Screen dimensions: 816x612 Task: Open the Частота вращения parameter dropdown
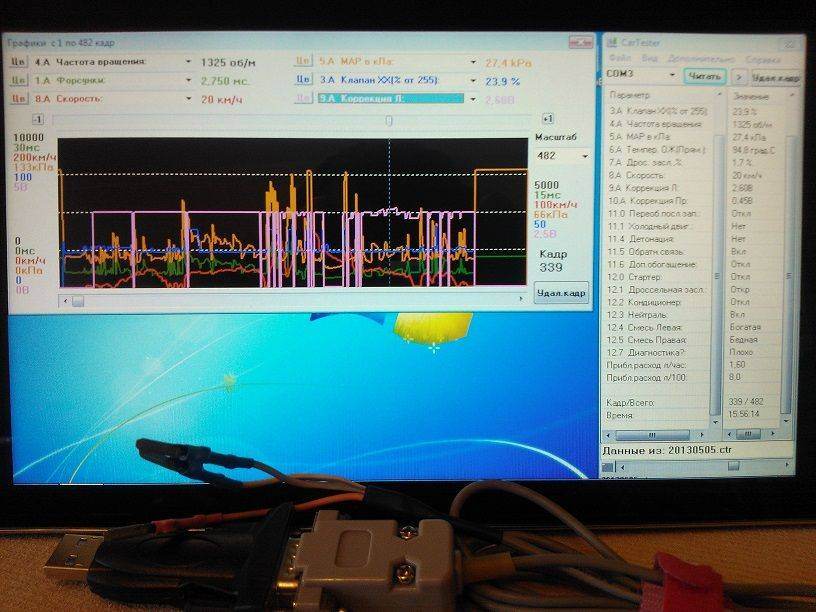point(188,61)
